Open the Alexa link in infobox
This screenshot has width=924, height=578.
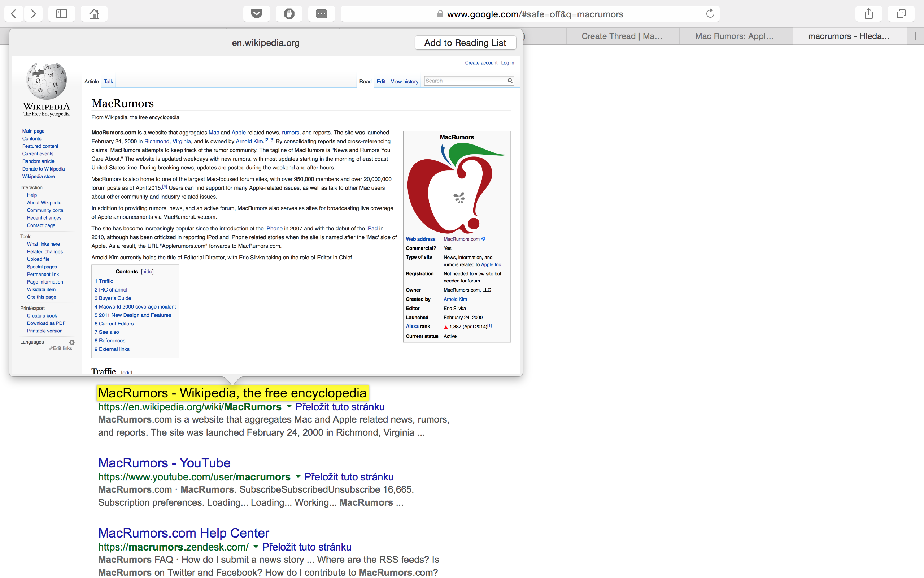pos(412,327)
